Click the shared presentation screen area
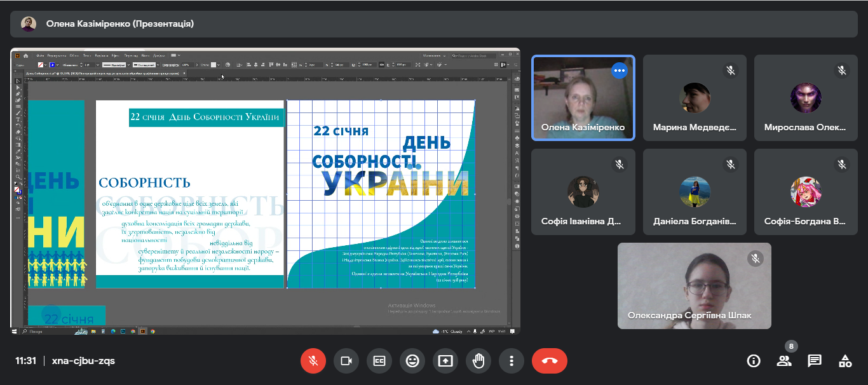Screen dimensions: 868x385 [x=265, y=191]
